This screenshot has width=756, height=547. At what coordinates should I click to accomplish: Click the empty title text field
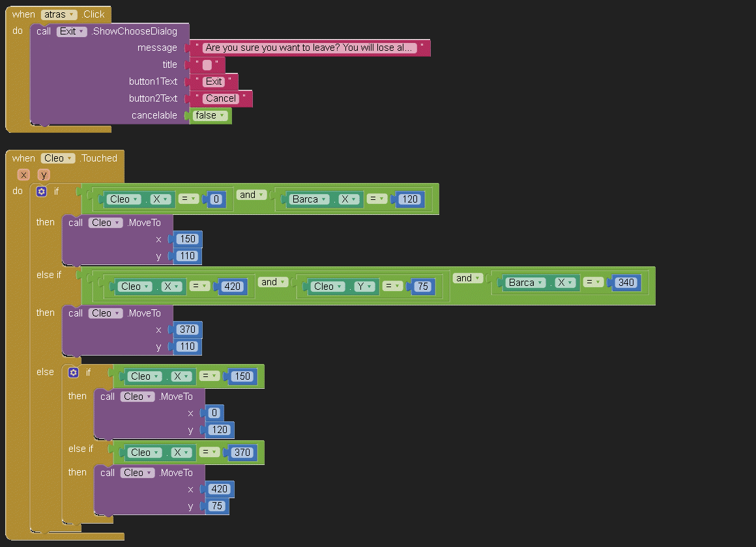207,64
